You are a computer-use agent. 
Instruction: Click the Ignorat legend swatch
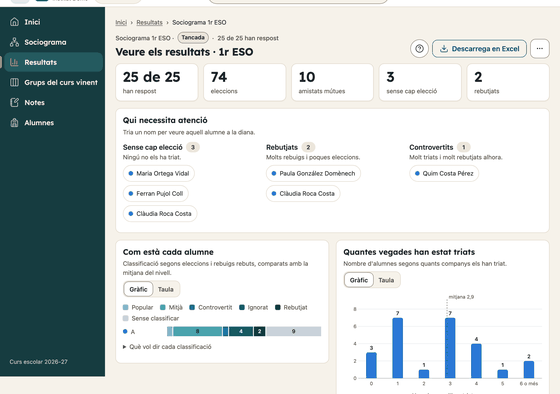(242, 308)
